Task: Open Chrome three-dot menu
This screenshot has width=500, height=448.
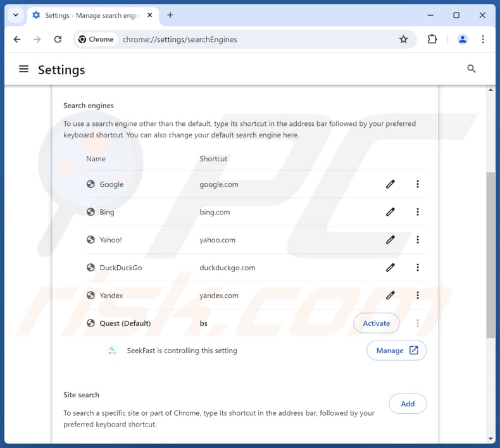Action: tap(483, 39)
